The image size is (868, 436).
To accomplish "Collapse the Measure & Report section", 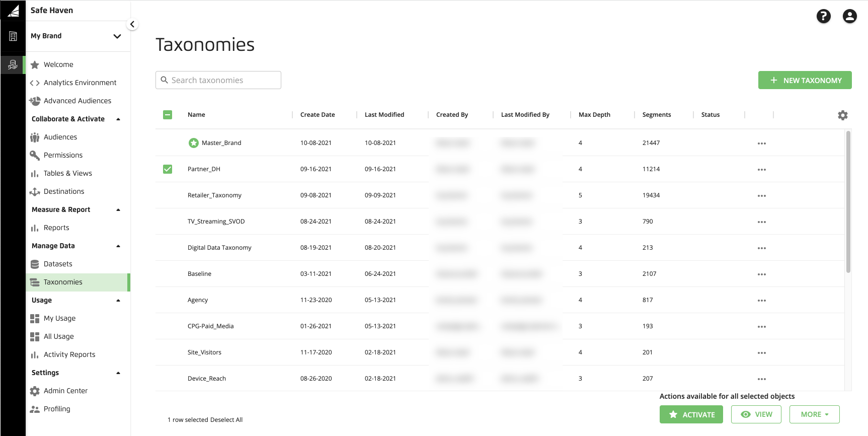I will (118, 210).
